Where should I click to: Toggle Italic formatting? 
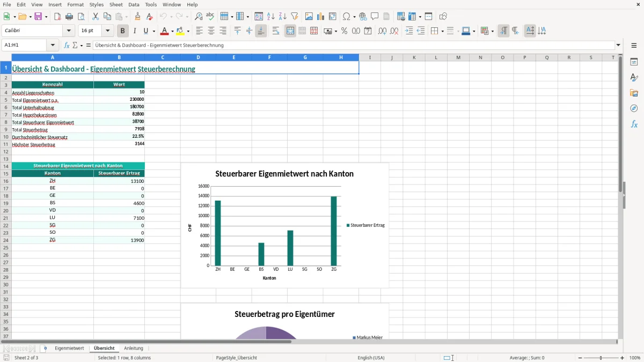click(x=135, y=31)
